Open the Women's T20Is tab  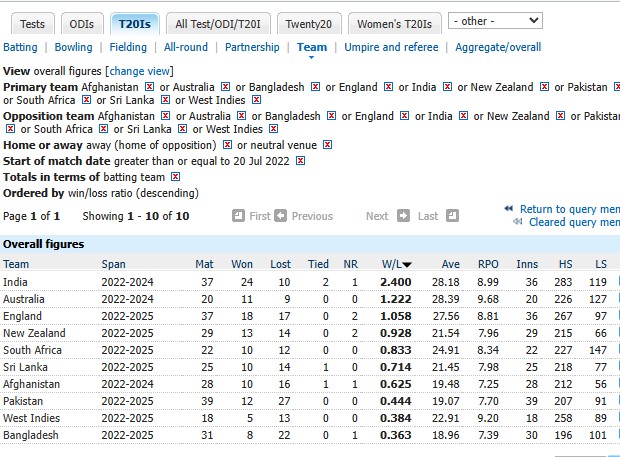point(395,24)
